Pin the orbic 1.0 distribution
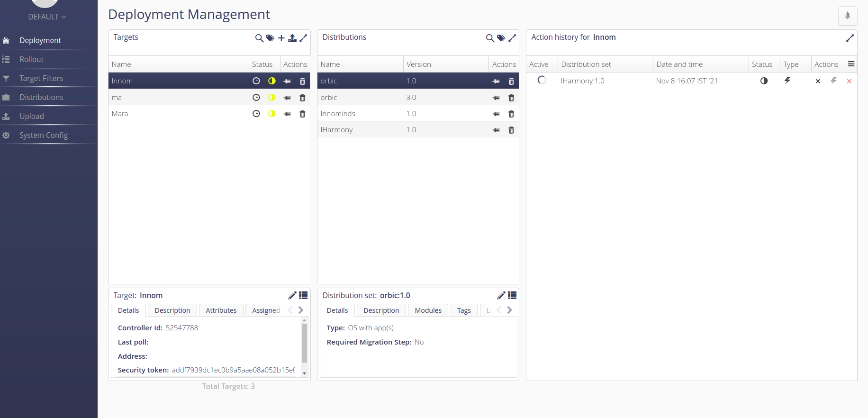 click(496, 81)
